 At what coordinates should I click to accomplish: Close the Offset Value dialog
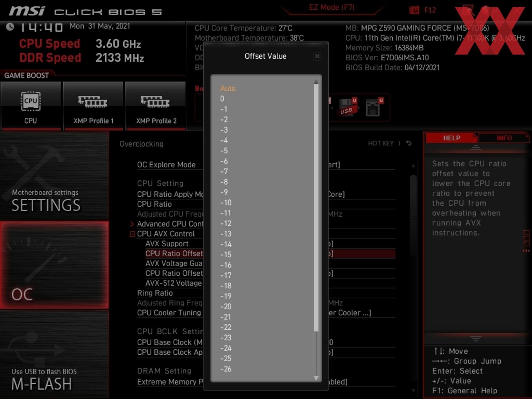pos(317,56)
